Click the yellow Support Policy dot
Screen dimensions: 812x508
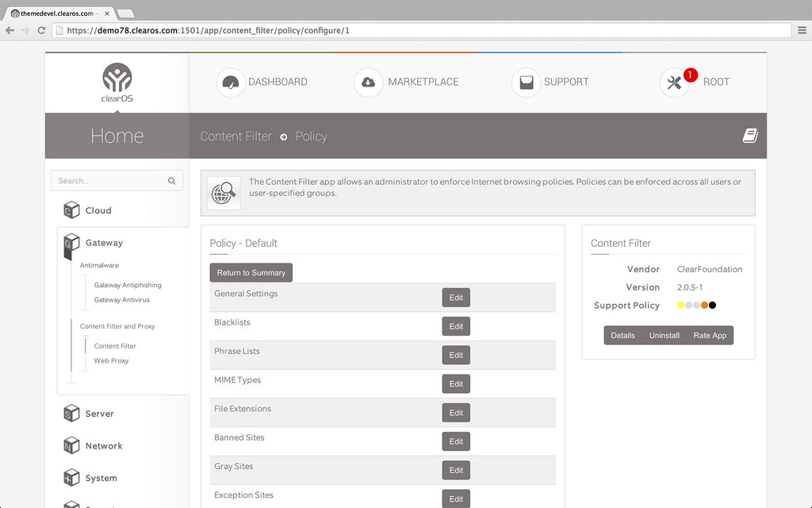[x=680, y=306]
